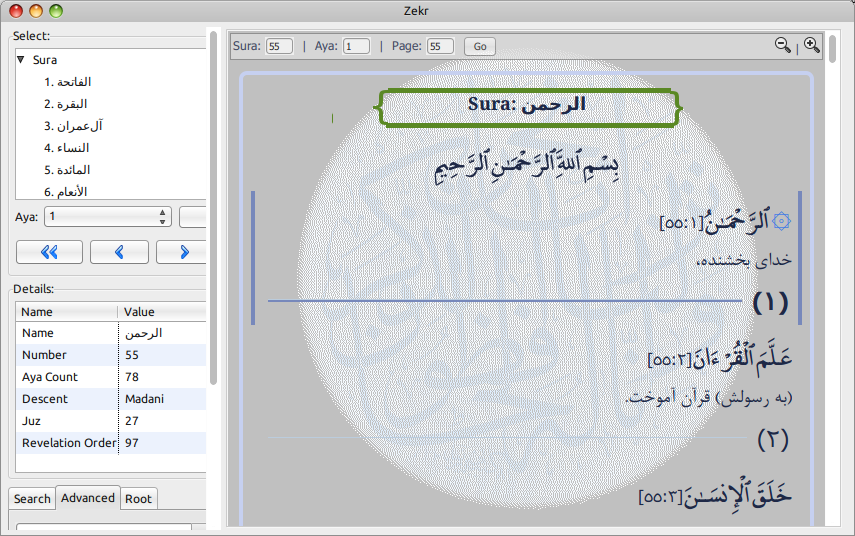Click the toolbar Aya number field

[x=356, y=46]
